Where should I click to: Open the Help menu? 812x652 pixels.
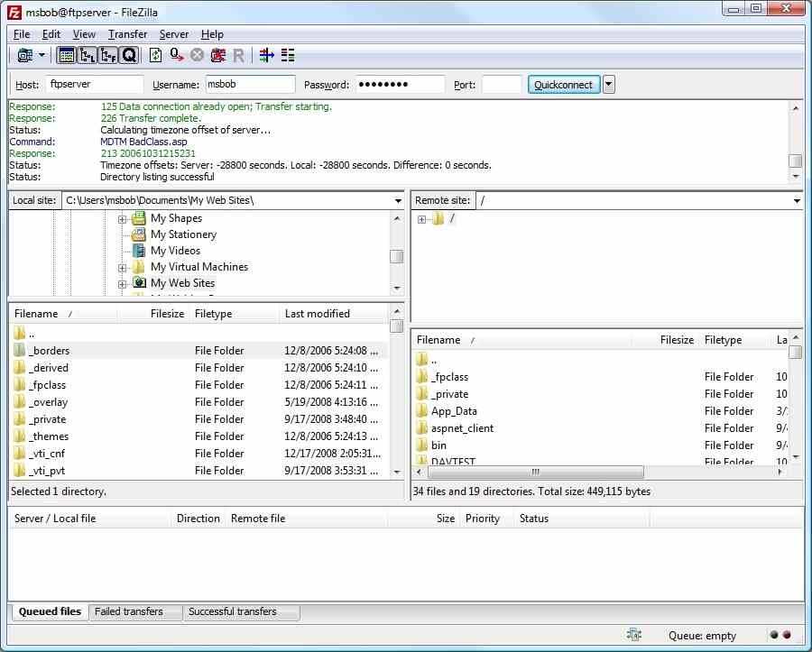[x=212, y=34]
